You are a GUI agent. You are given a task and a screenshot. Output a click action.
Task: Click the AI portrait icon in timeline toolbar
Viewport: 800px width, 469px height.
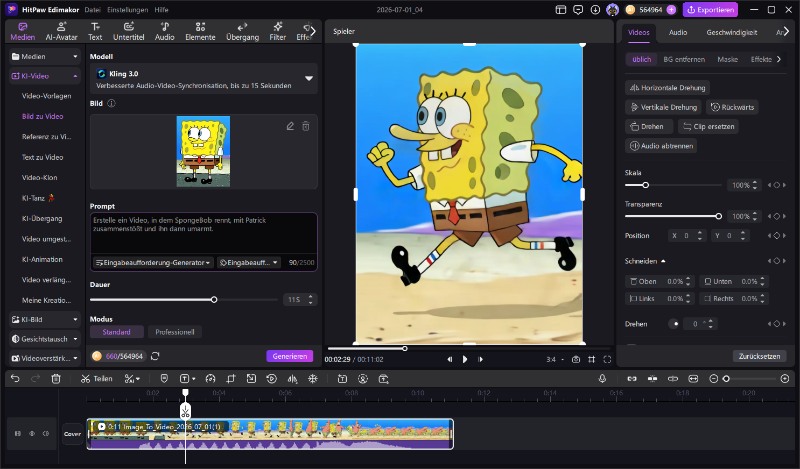click(x=363, y=379)
